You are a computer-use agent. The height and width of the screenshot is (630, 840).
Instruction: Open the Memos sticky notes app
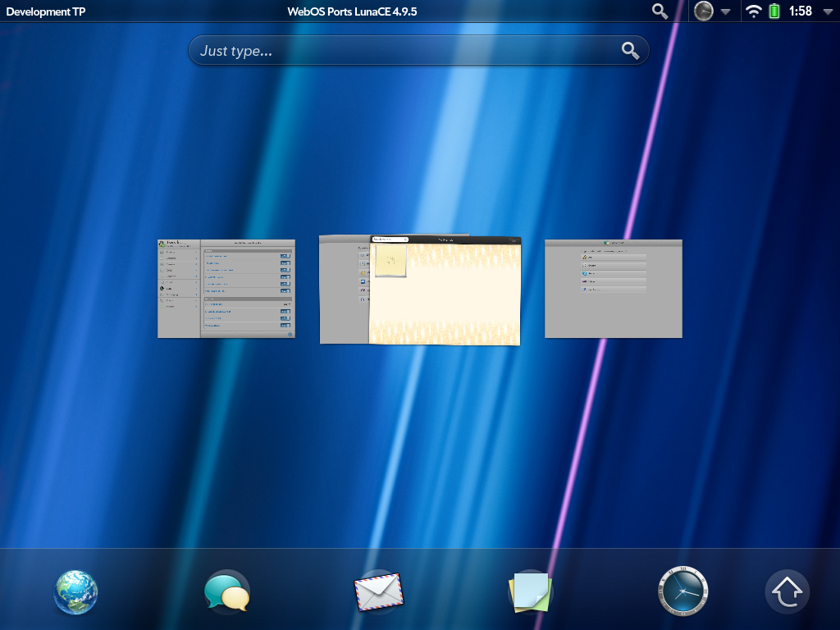pyautogui.click(x=529, y=591)
